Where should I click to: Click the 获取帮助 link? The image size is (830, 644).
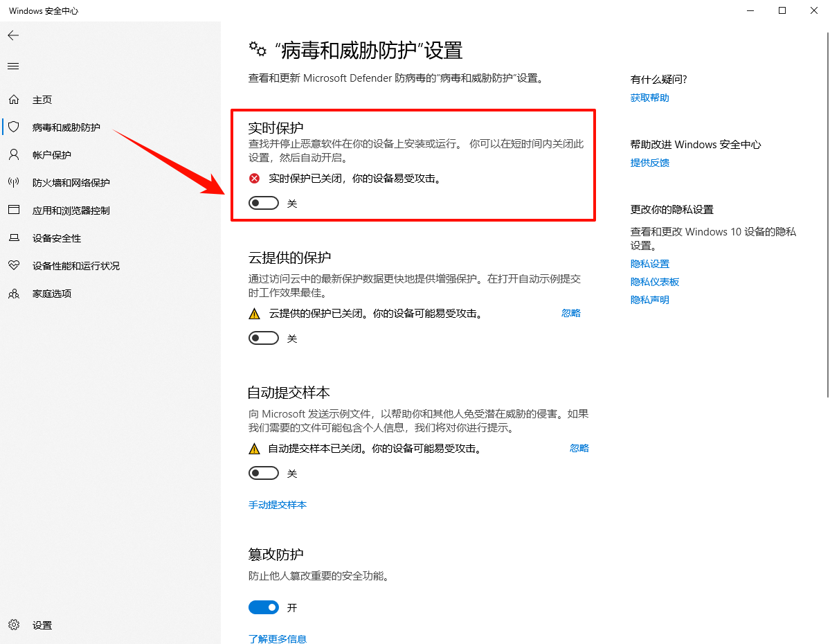[649, 98]
